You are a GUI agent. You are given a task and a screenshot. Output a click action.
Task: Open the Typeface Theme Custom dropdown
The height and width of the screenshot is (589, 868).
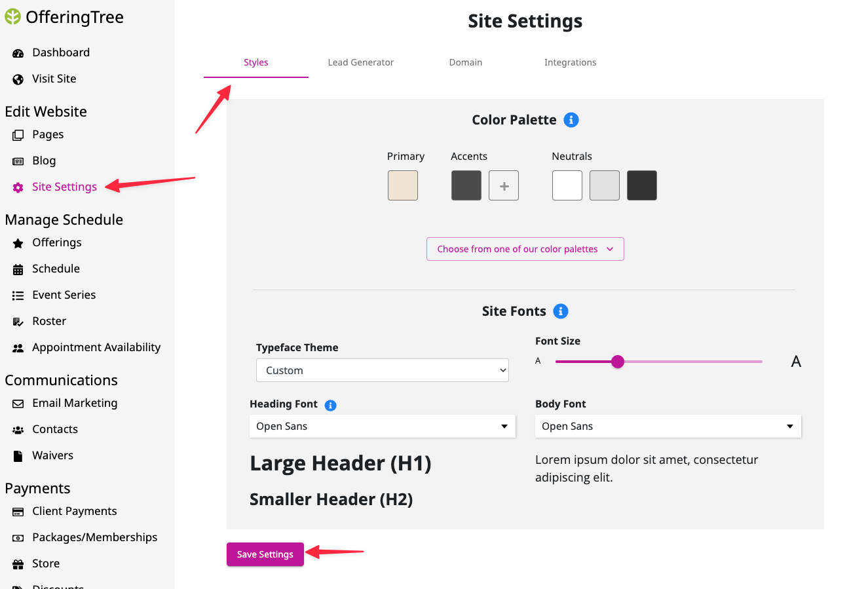[383, 370]
